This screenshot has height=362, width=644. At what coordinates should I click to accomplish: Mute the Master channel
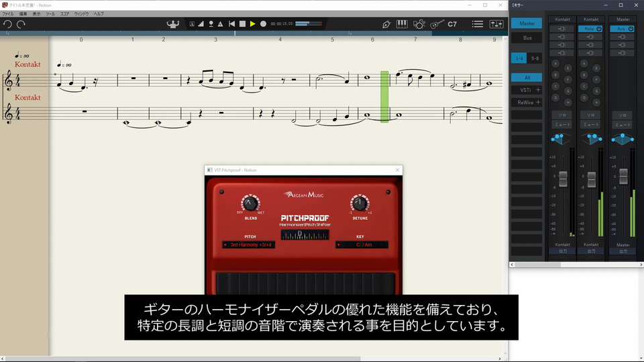tap(623, 125)
